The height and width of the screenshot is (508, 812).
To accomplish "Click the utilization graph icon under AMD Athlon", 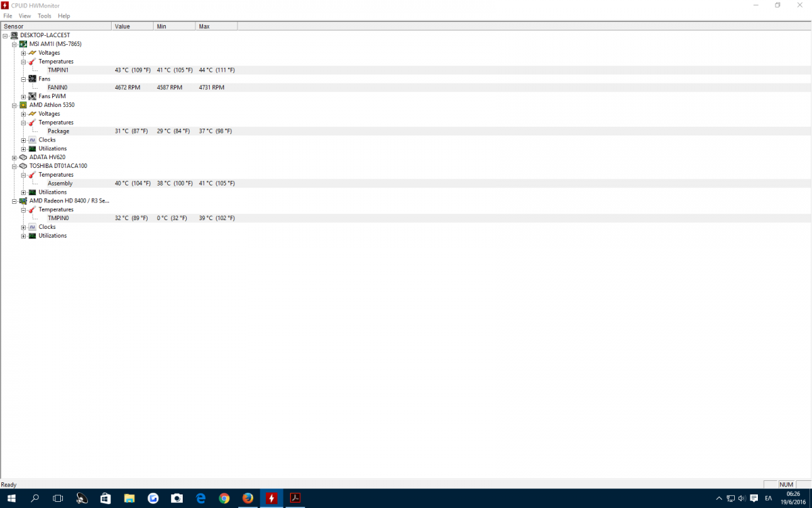I will [32, 148].
